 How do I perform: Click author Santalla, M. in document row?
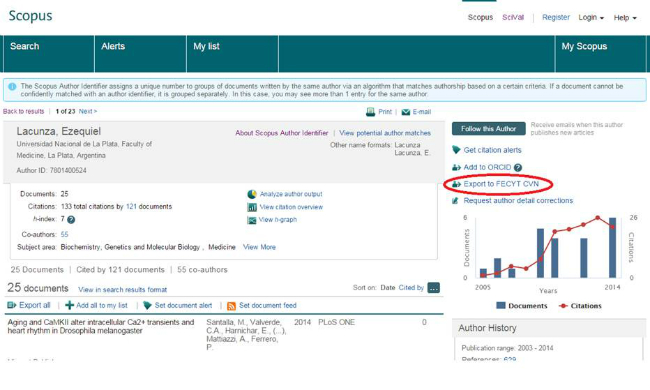(227, 322)
